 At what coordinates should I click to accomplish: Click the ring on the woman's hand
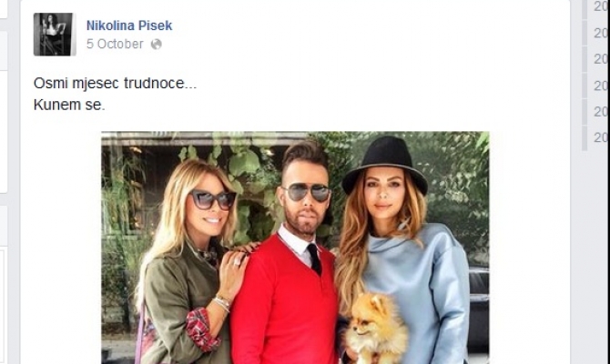[x=238, y=262]
